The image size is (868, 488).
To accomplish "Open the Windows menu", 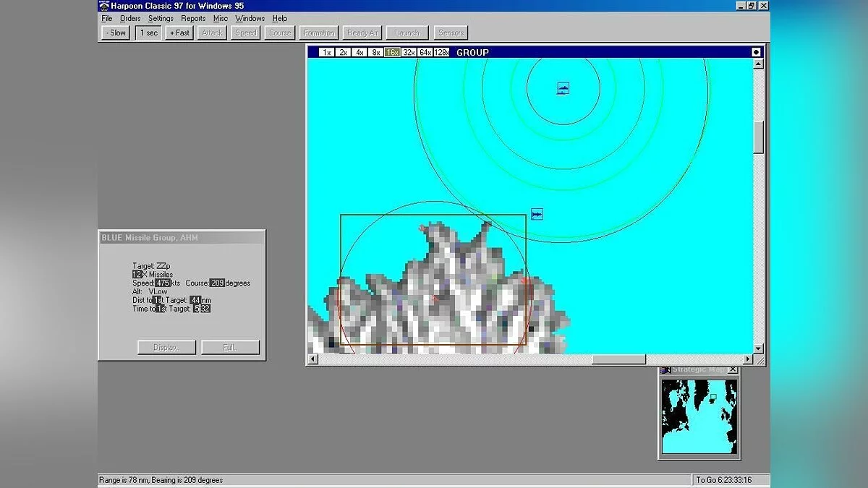I will click(x=250, y=18).
